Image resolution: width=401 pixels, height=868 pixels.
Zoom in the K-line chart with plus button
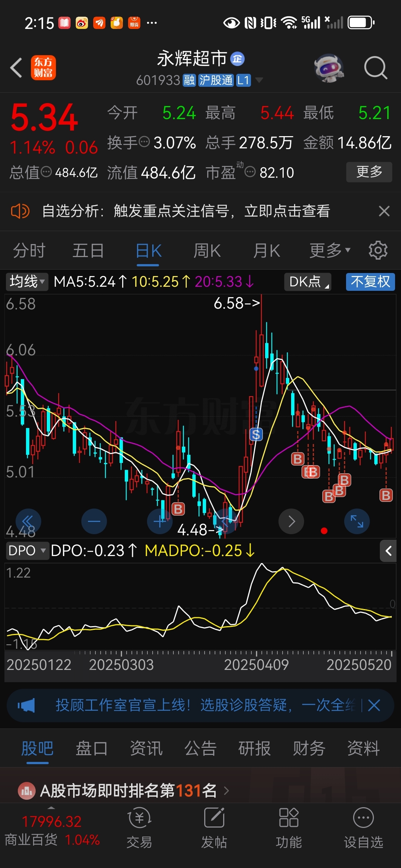(x=160, y=521)
